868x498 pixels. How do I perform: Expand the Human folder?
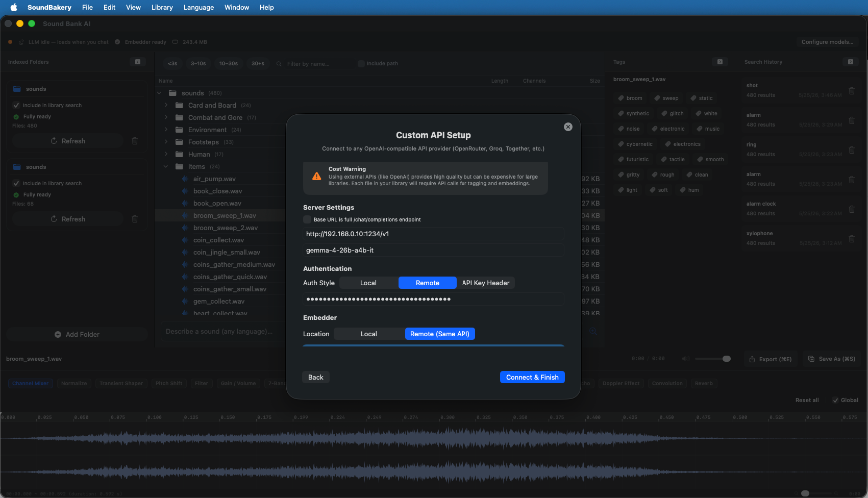click(166, 154)
